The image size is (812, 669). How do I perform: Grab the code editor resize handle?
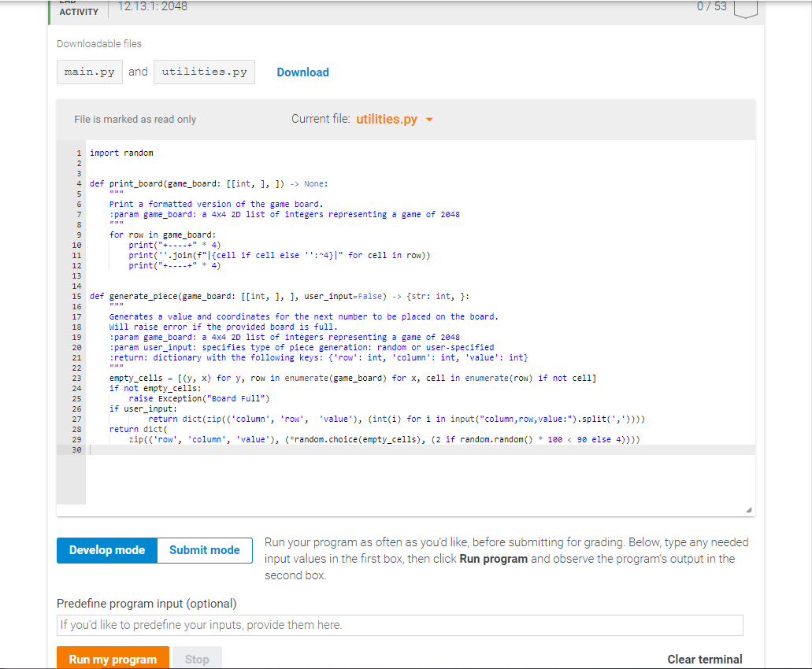coord(749,510)
